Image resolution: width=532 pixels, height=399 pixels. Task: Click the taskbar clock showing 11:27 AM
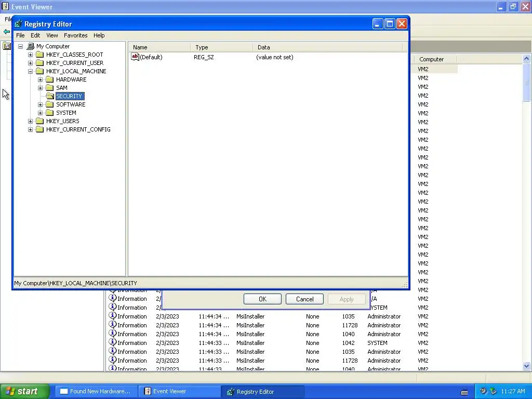513,391
